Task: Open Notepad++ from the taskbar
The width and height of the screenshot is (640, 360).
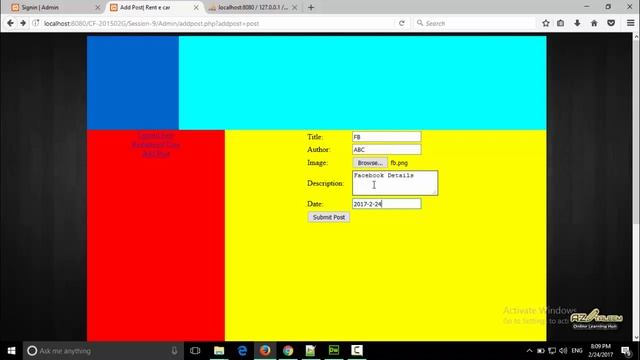Action: (311, 351)
